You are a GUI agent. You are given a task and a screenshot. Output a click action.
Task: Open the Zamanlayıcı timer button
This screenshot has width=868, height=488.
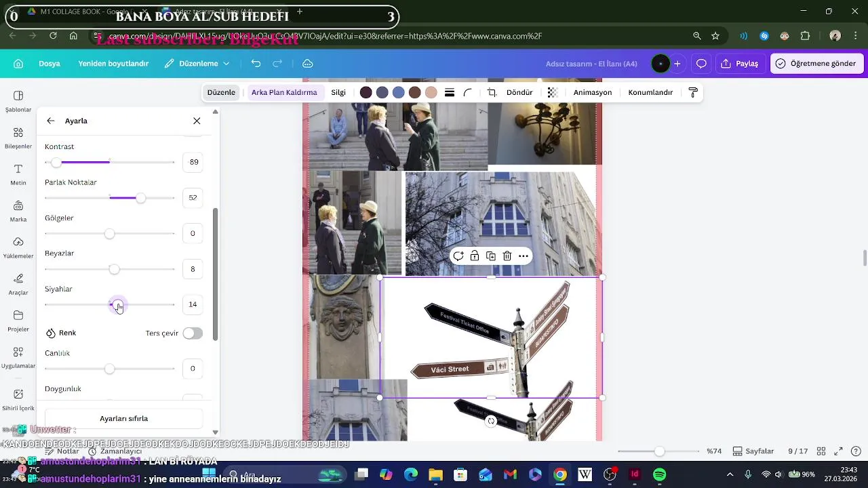(115, 451)
